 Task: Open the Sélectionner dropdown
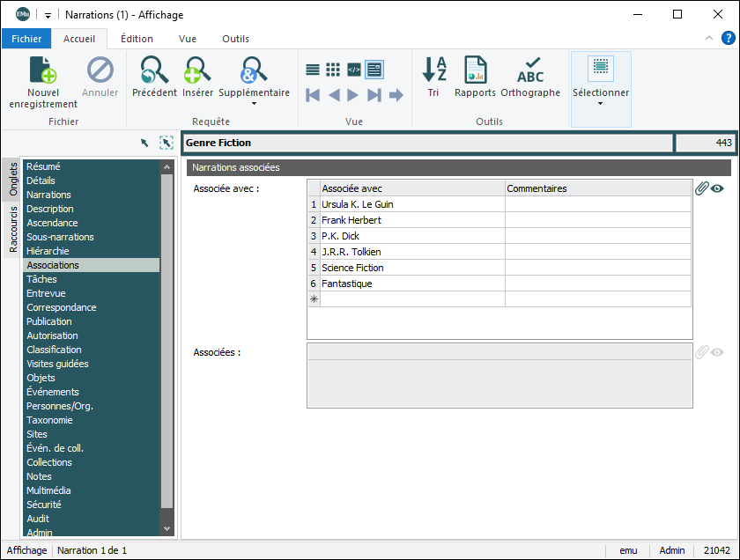coord(601,104)
